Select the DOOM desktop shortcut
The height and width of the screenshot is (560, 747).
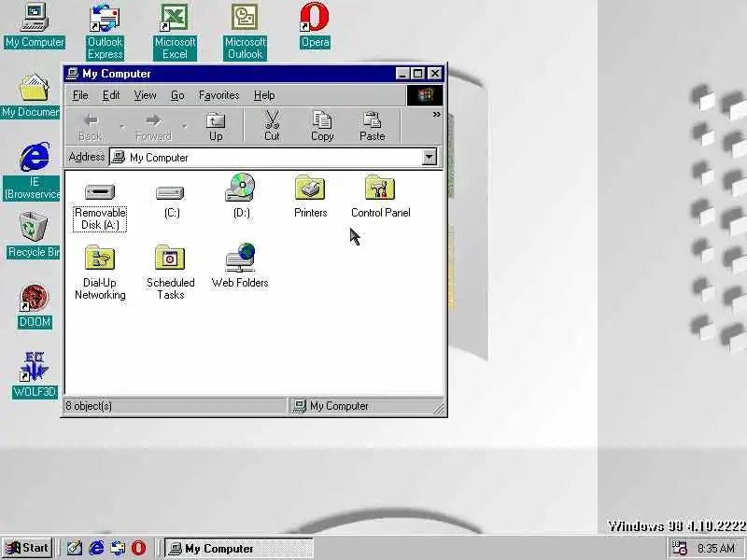tap(35, 307)
